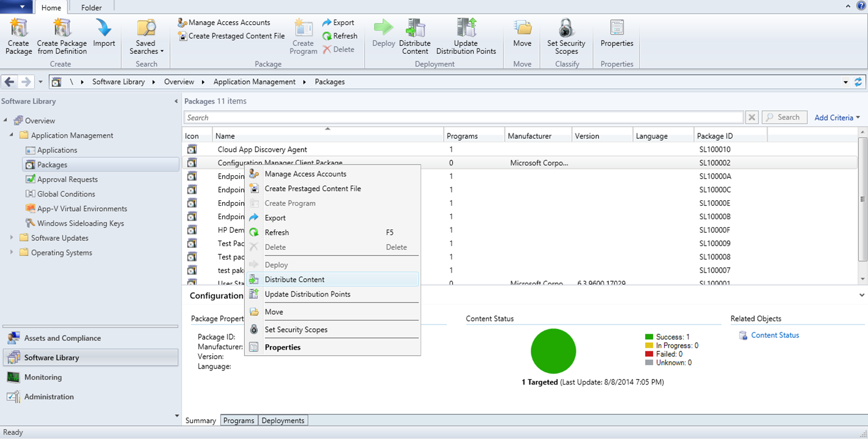This screenshot has width=868, height=439.
Task: Open the Content Status link
Action: (x=775, y=335)
